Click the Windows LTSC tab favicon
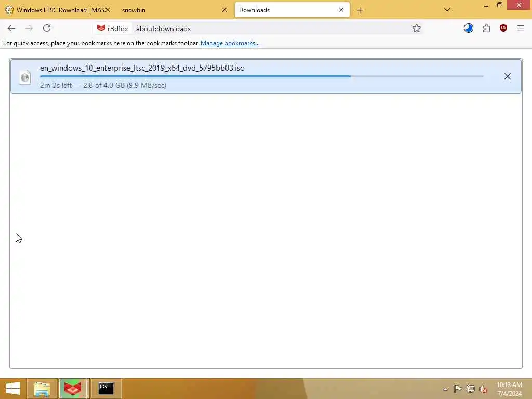Screen dimensions: 532x399 click(x=9, y=10)
